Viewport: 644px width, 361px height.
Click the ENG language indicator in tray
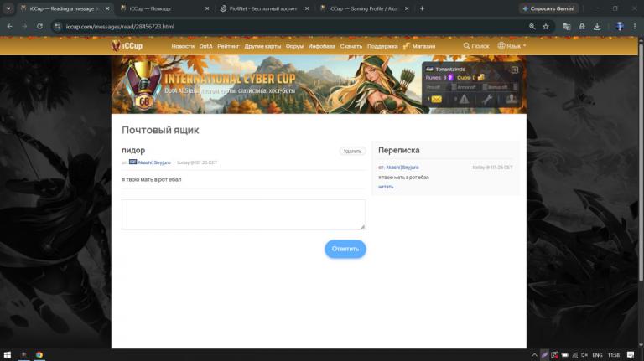597,355
